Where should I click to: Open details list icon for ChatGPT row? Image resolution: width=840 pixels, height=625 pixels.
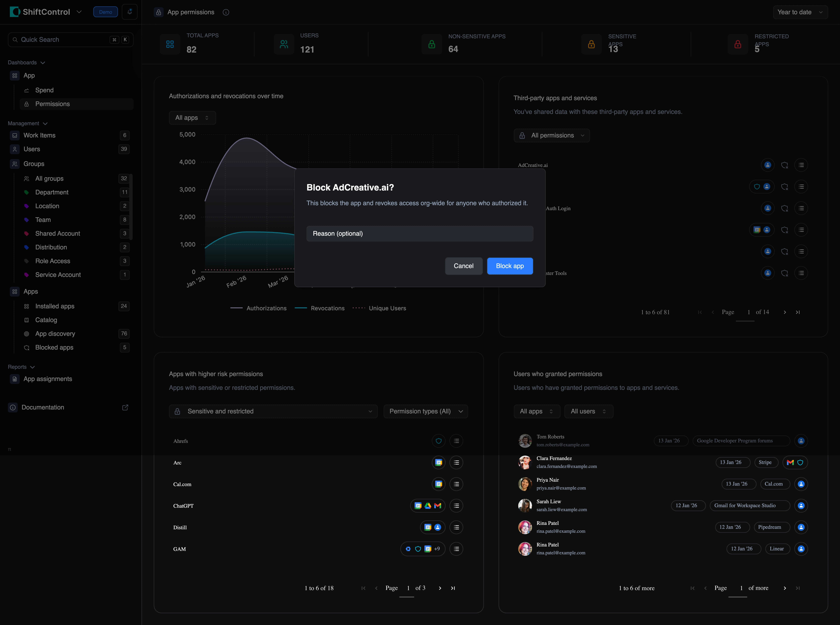[456, 506]
